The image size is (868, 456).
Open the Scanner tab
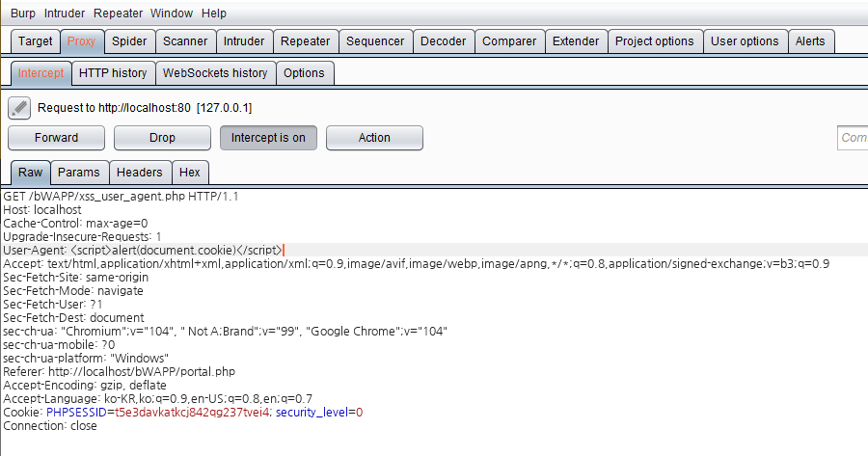tap(185, 41)
